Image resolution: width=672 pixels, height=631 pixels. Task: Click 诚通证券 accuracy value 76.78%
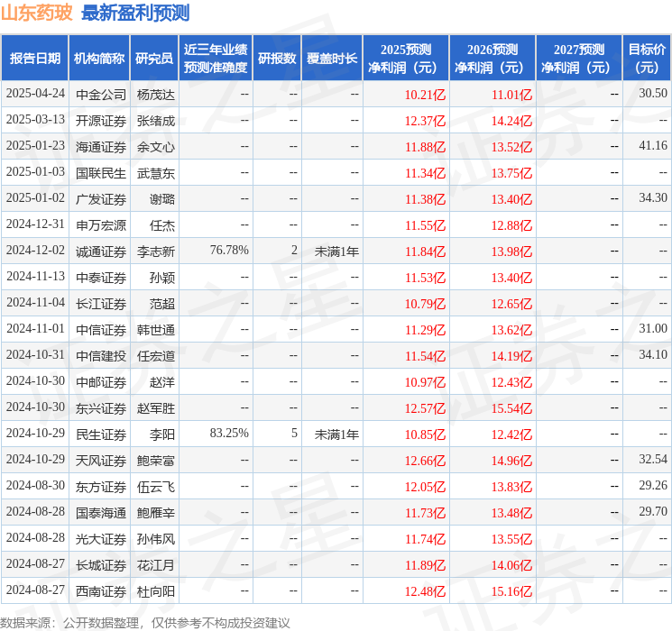229,251
